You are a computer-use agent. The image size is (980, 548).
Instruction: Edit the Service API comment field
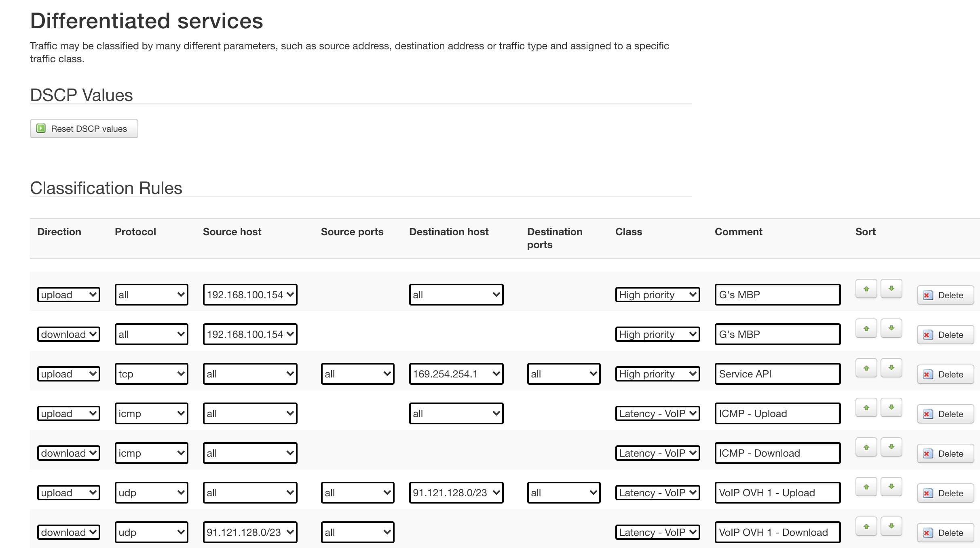point(777,374)
